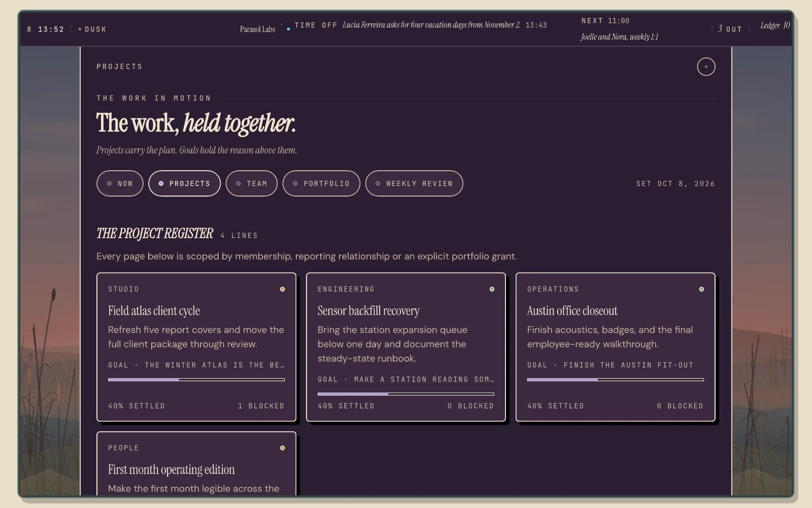The image size is (812, 508).
Task: Click the goal line THE WINTER ATLAS IS THE BE…
Action: point(196,365)
